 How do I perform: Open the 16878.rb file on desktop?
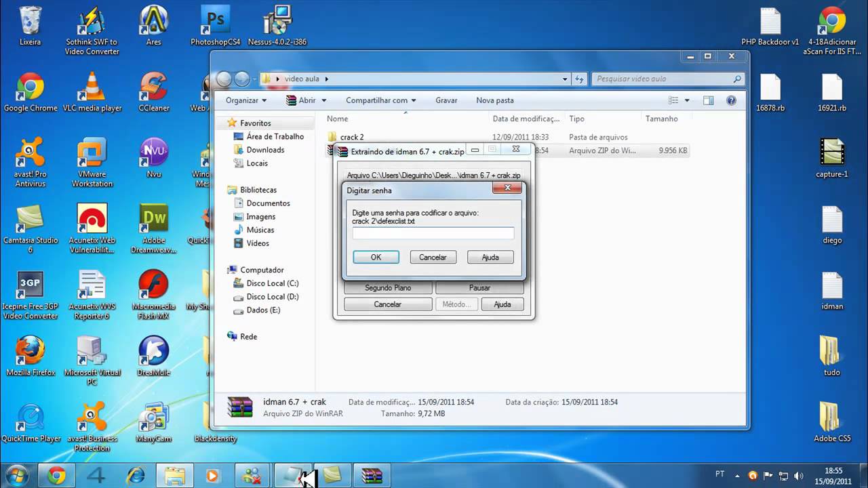point(770,92)
